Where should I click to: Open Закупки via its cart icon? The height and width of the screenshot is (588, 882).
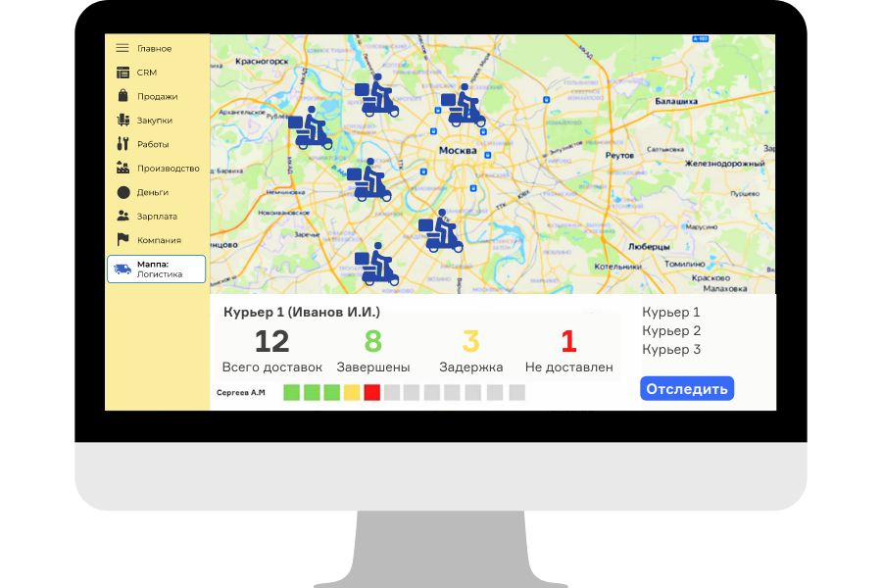122,120
